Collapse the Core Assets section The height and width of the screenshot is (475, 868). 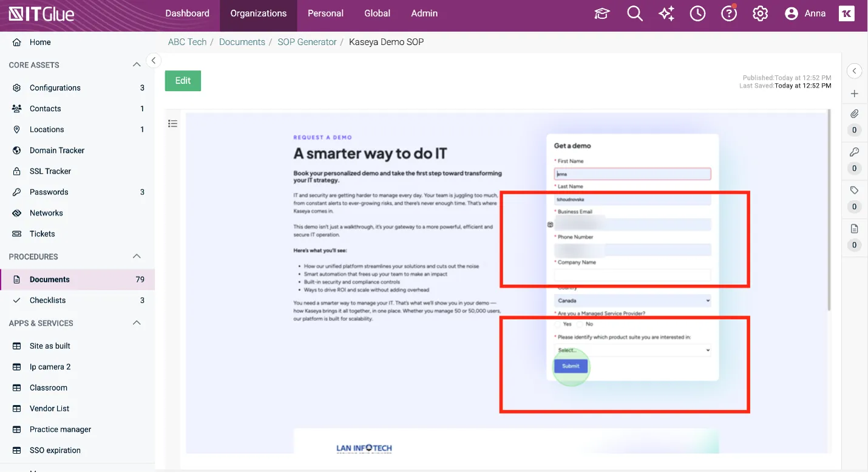point(137,65)
